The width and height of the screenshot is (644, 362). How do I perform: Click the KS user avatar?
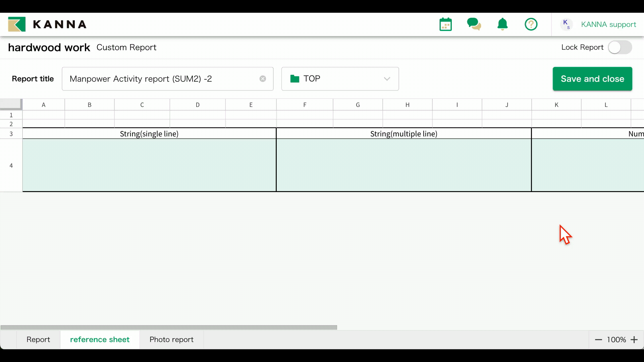(x=566, y=24)
